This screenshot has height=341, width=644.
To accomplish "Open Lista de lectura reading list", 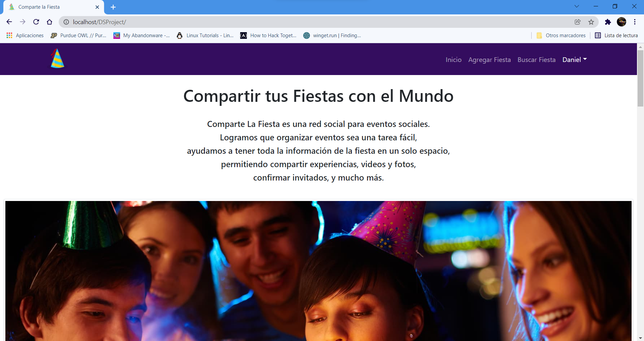I will point(616,36).
